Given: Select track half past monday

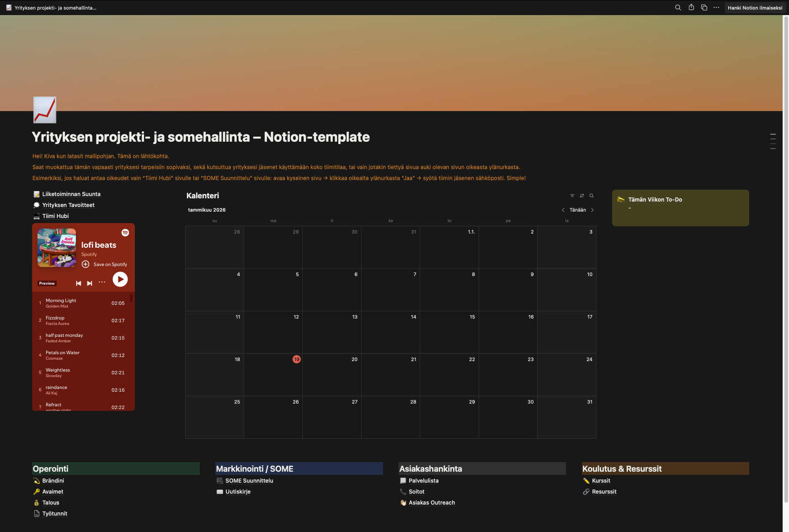Looking at the screenshot, I should [82, 338].
